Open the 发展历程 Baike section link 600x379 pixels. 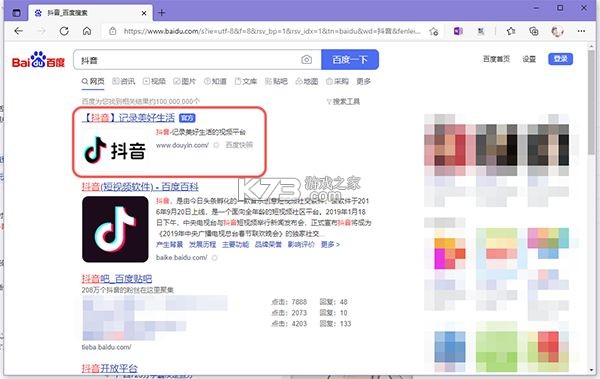[202, 245]
